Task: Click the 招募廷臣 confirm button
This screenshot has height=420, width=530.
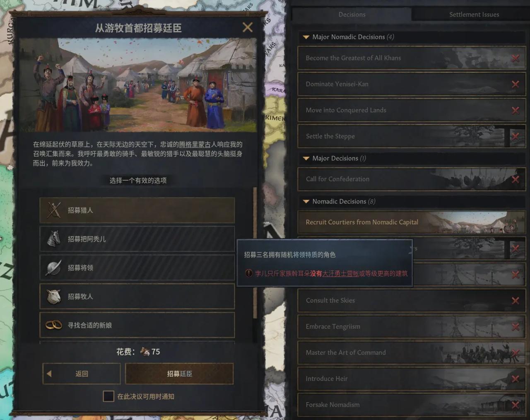Action: (x=179, y=374)
